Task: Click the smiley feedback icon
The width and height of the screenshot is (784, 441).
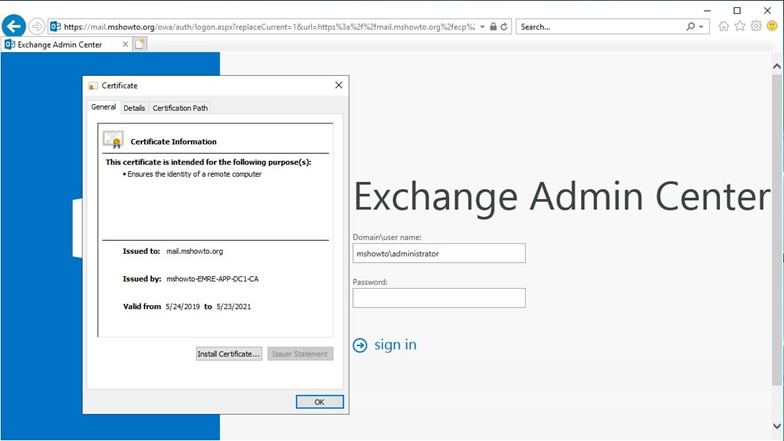Action: (772, 26)
